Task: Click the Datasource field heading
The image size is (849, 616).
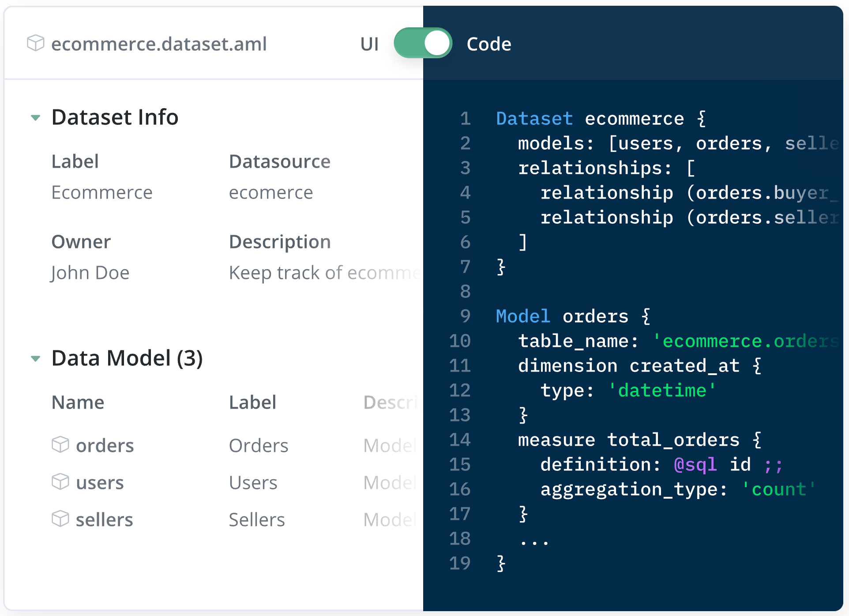Action: [280, 162]
